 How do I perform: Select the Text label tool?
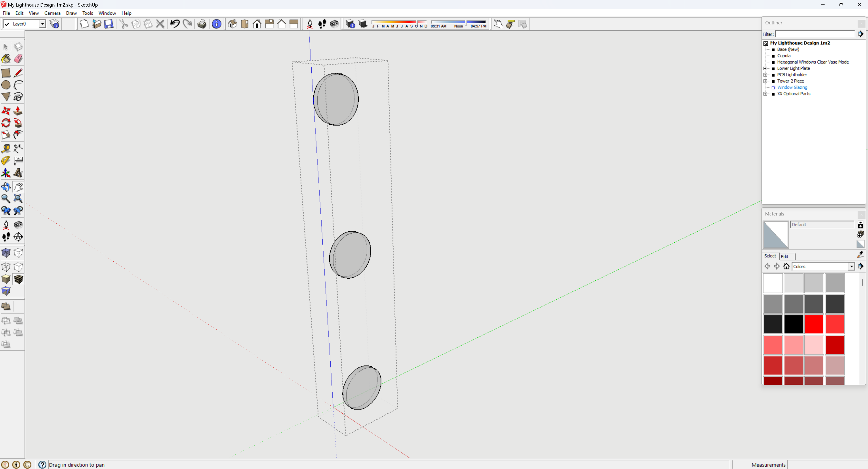point(18,161)
